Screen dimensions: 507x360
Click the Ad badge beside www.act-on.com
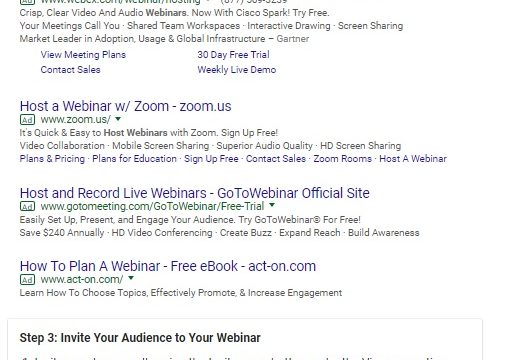(x=27, y=280)
